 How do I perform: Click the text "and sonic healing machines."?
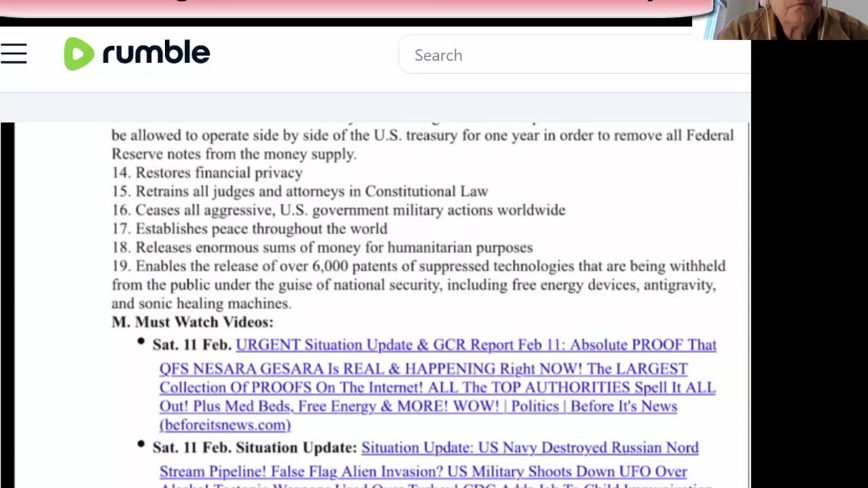201,303
